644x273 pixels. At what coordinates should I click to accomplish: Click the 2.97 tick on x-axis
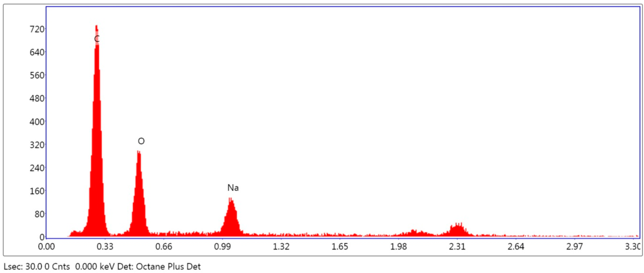574,246
